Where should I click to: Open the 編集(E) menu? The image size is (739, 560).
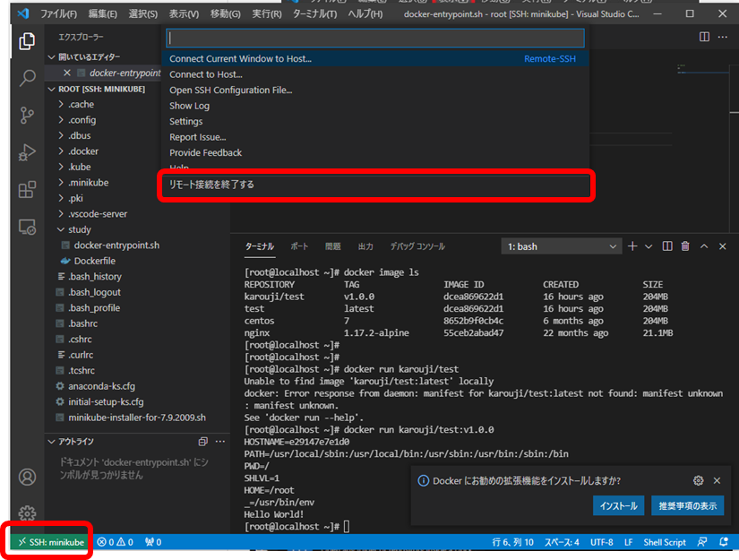pos(102,14)
